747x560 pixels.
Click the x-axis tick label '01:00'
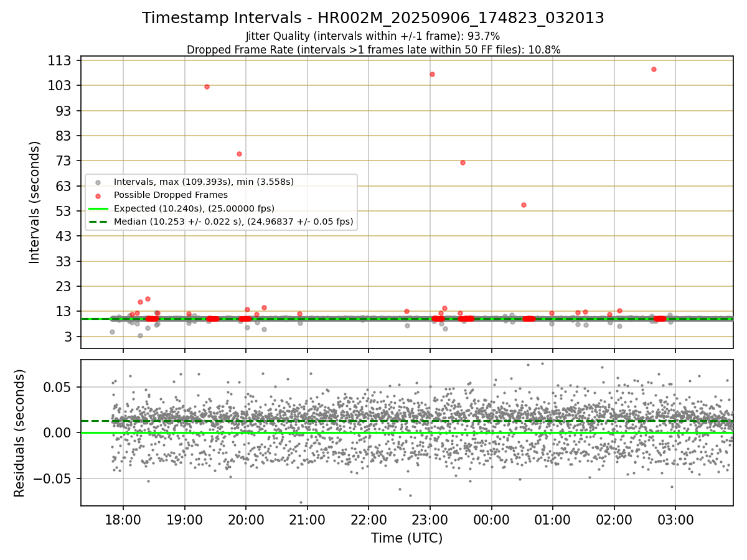point(553,519)
